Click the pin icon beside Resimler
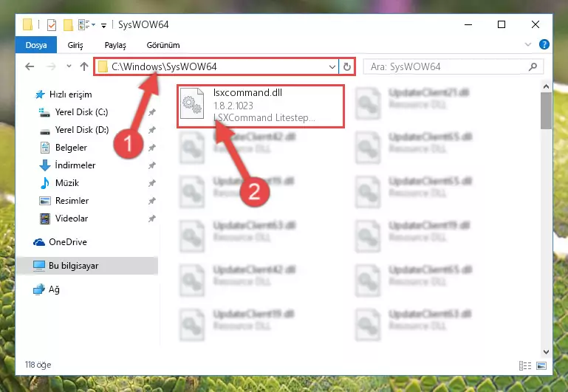Viewport: 568px width, 392px height. coord(151,201)
